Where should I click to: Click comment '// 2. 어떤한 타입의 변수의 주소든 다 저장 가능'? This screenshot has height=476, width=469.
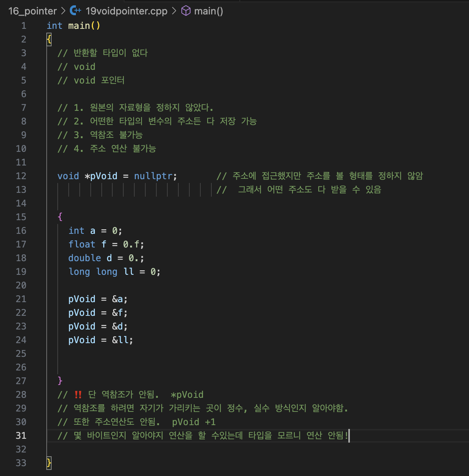157,121
